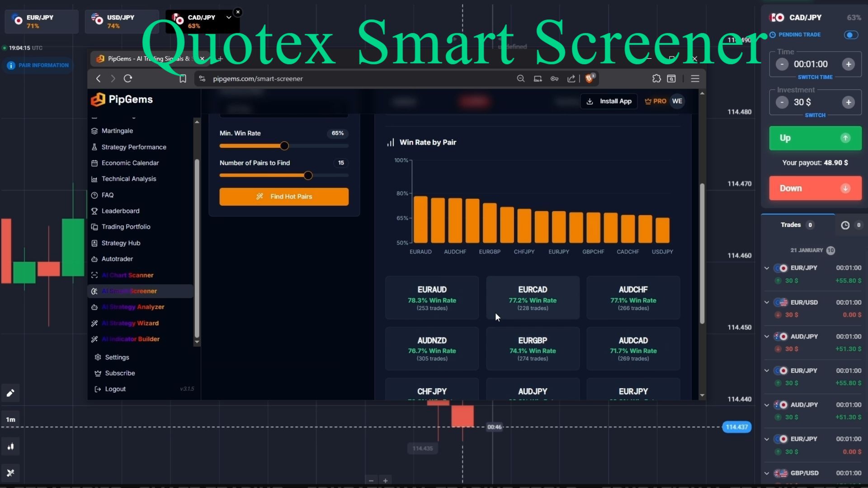Click the browser reload page icon
The height and width of the screenshot is (488, 868).
point(128,79)
